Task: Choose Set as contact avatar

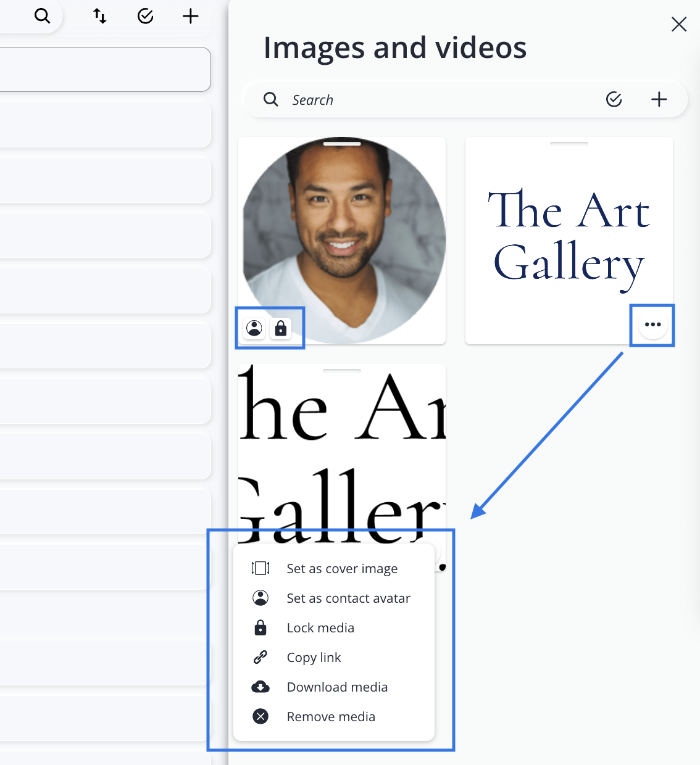Action: [x=348, y=598]
